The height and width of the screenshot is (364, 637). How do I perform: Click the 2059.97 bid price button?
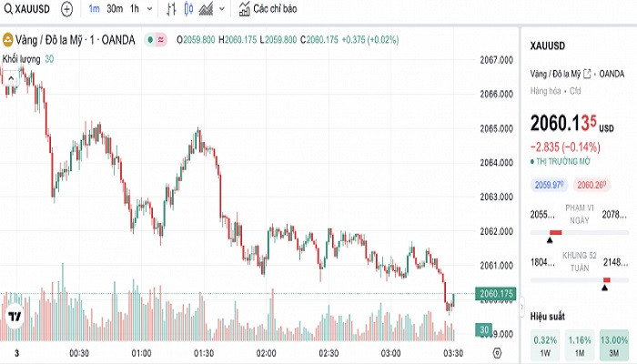click(549, 186)
